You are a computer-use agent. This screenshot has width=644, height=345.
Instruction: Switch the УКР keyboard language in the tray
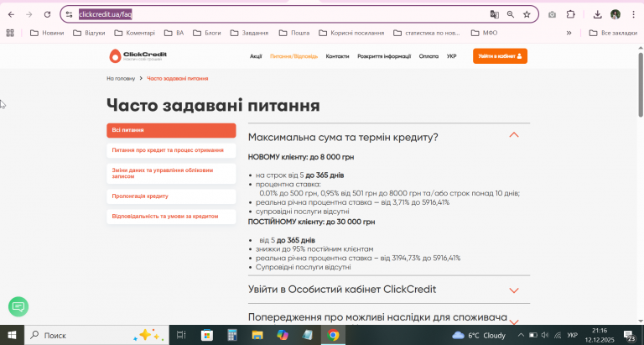pyautogui.click(x=572, y=335)
